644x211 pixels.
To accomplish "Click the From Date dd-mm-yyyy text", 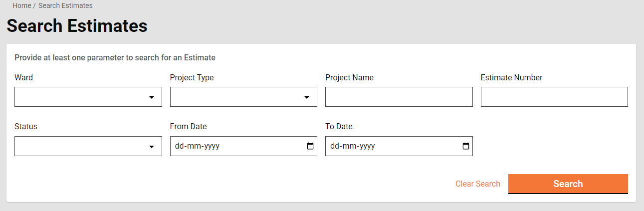I will [198, 146].
